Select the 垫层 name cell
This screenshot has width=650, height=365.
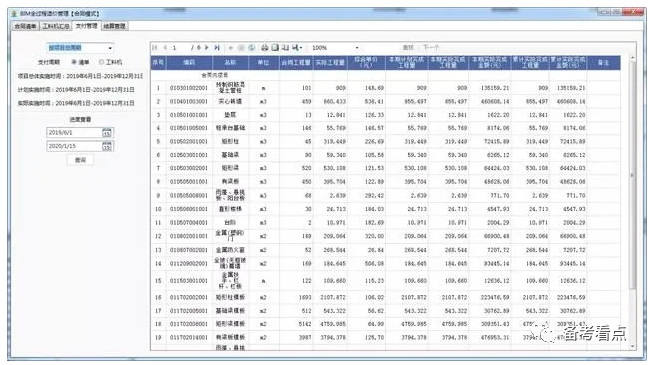pyautogui.click(x=230, y=114)
